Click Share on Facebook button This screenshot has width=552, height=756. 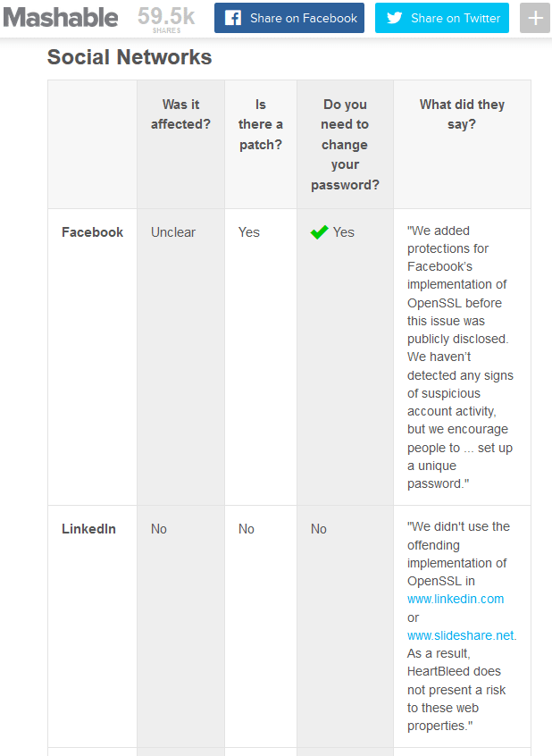click(x=289, y=18)
